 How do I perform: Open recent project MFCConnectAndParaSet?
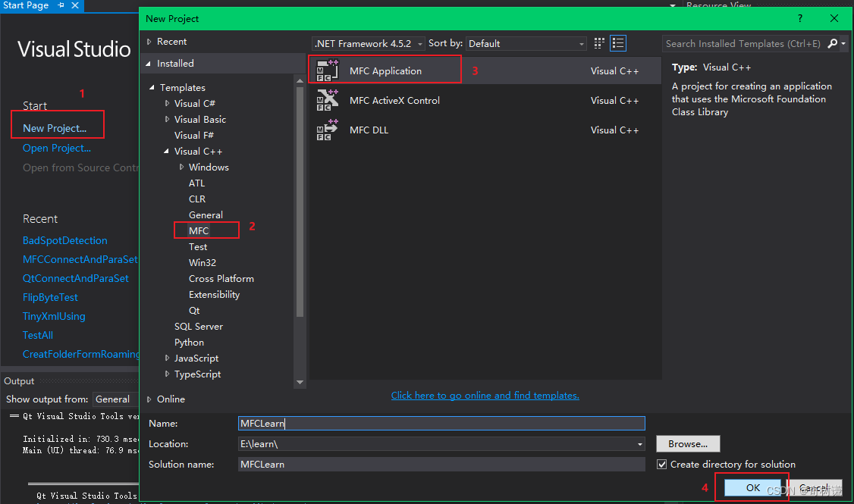click(80, 260)
